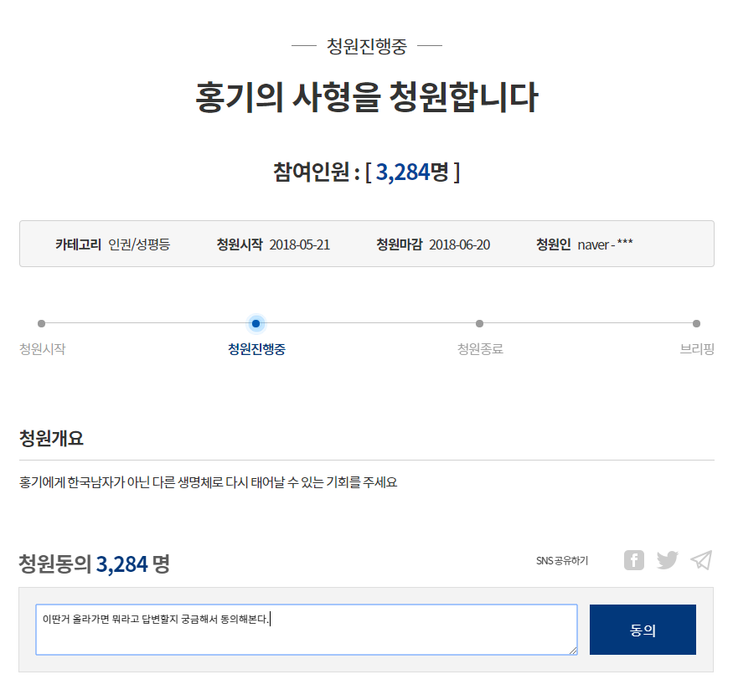733x700 pixels.
Task: Select the 청원진행중 step label
Action: tap(256, 349)
